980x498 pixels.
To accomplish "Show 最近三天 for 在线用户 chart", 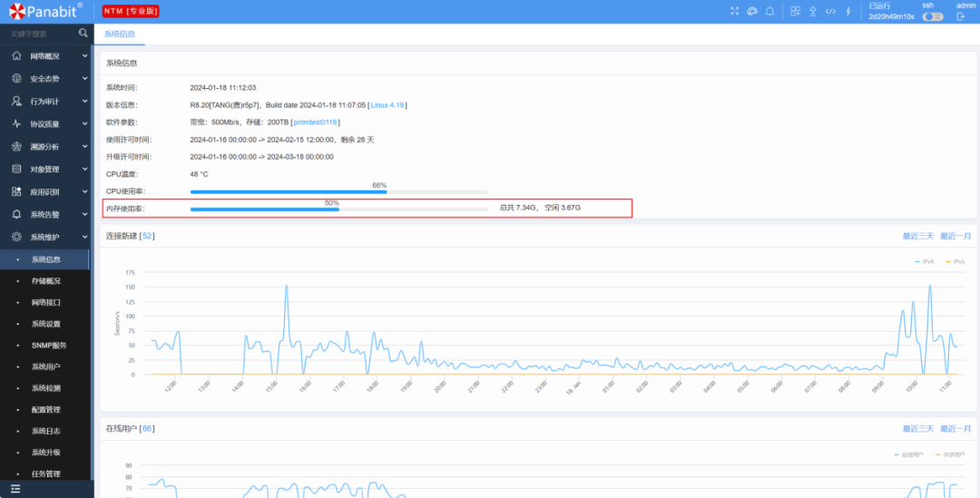I will point(918,429).
